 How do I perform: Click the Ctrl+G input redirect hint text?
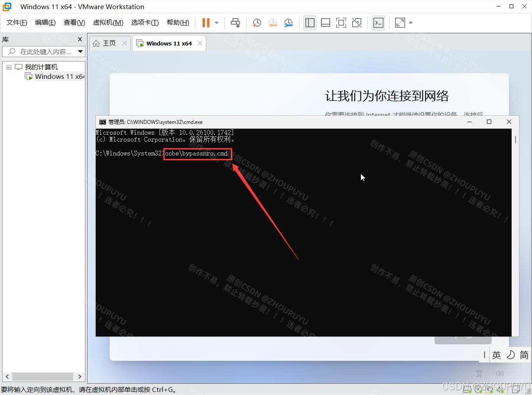pyautogui.click(x=89, y=390)
